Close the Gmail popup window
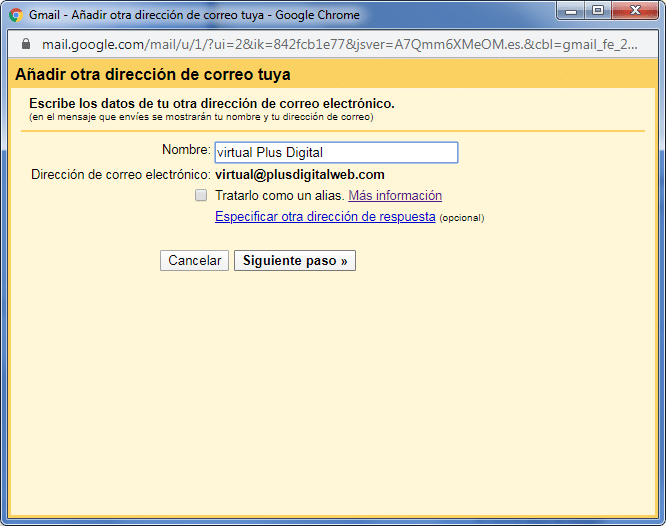The image size is (666, 527). pyautogui.click(x=635, y=11)
